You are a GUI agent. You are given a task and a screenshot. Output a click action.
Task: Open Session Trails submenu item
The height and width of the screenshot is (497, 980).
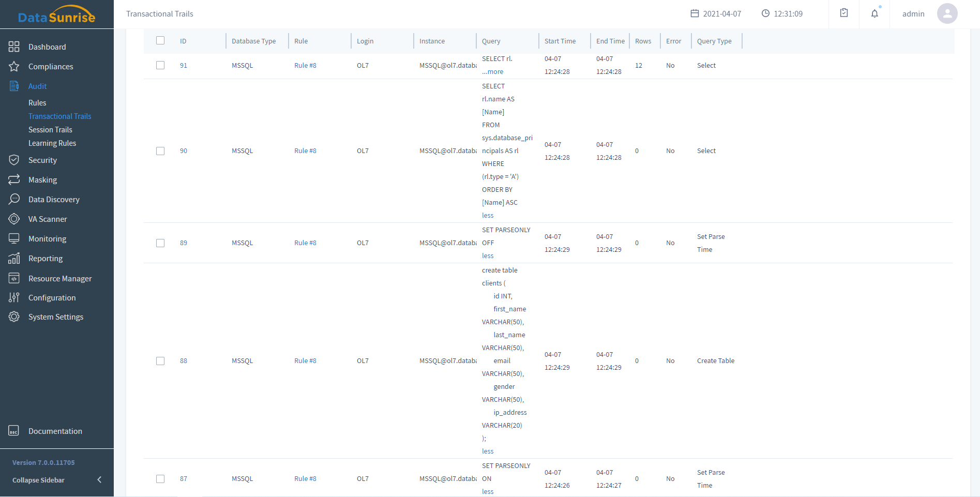point(50,130)
